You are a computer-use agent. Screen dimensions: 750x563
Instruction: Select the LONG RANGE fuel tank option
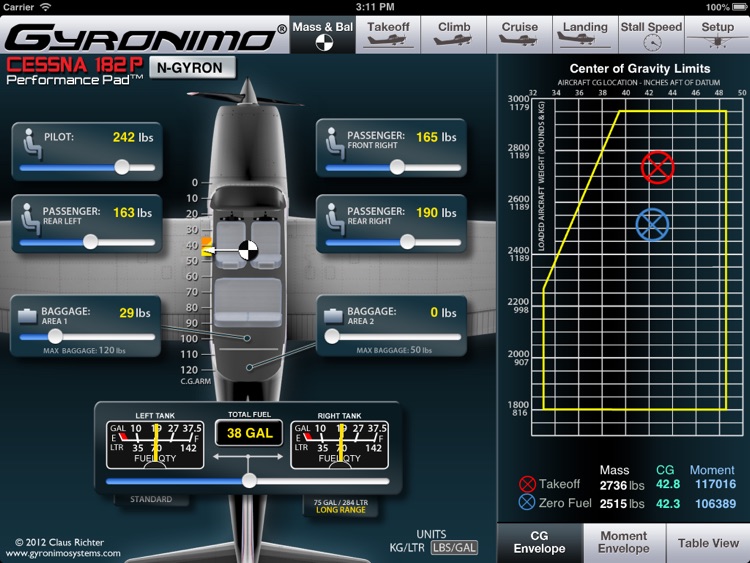point(341,506)
